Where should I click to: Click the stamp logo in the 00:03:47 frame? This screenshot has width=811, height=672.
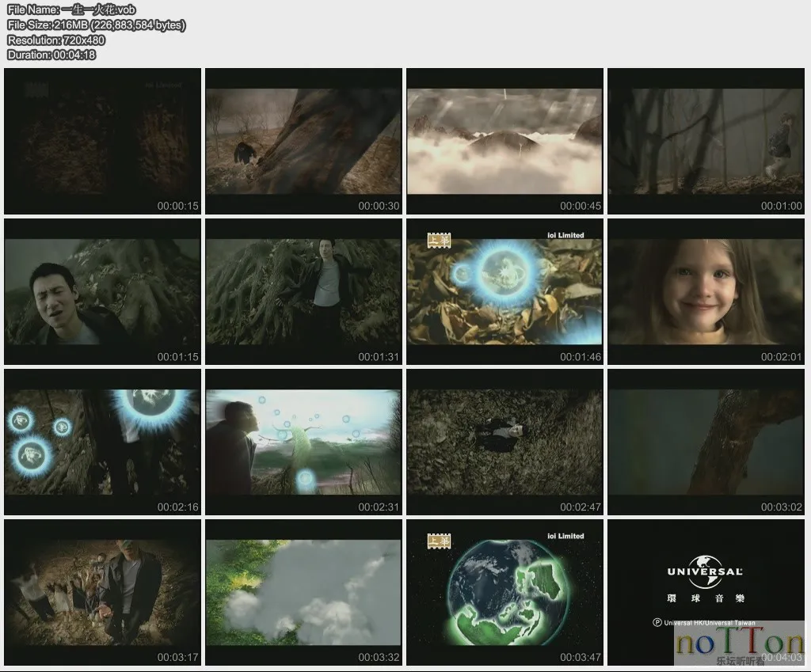438,540
